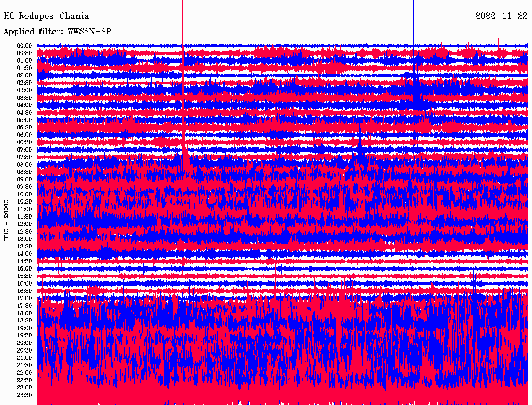Viewport: 532px width, 405px height.
Task: Select the 23:30 time label
Action: 24,395
